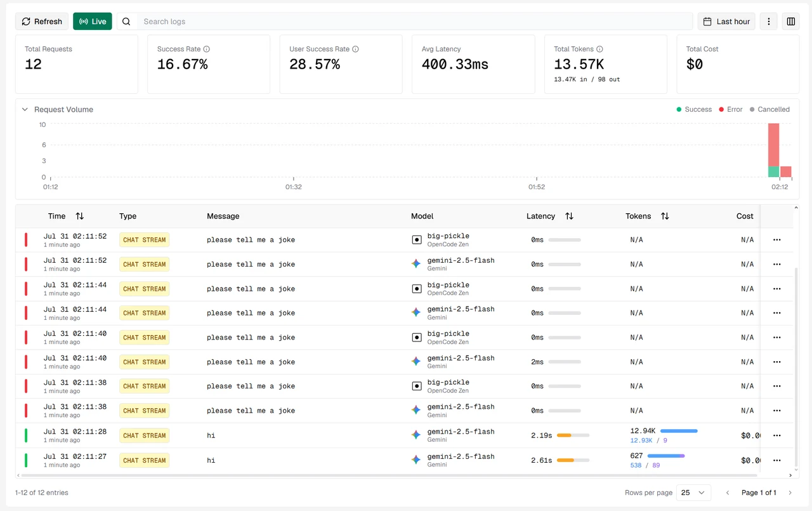Click the 2.61s latency bar

[573, 460]
